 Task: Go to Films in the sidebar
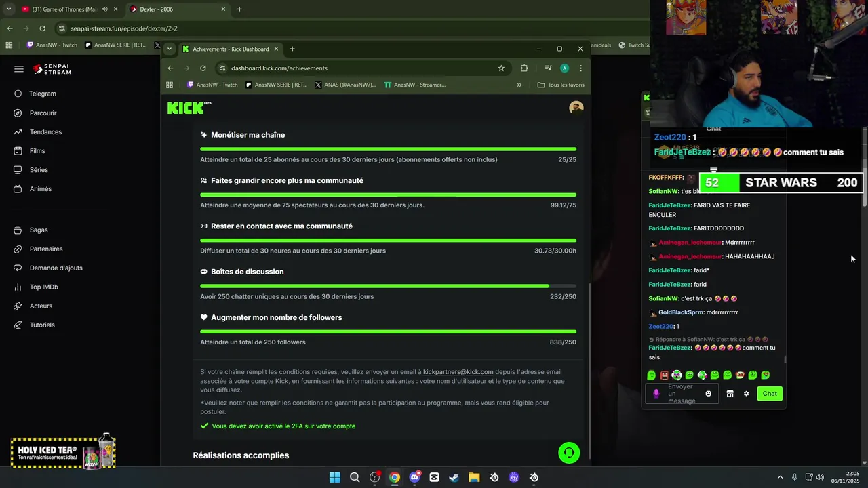coord(37,151)
